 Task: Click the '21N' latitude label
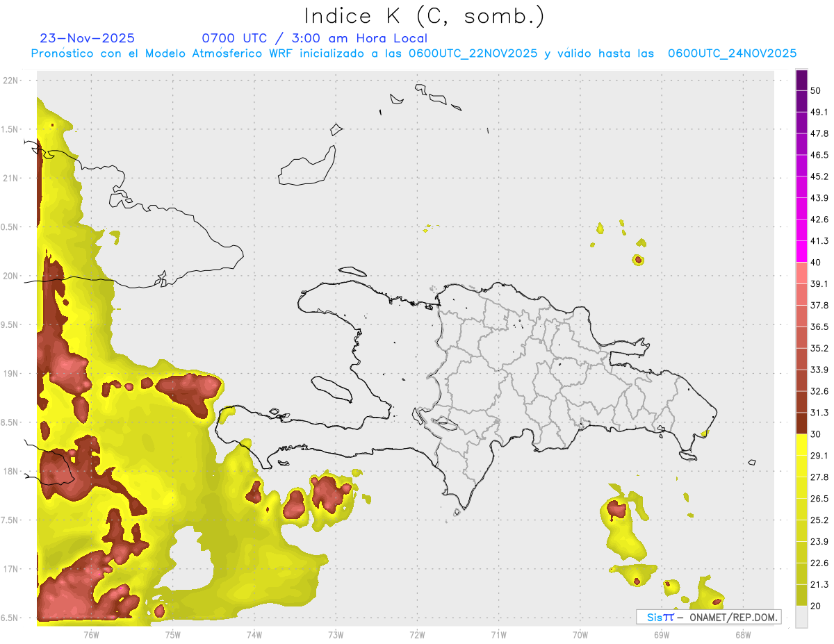coord(11,179)
